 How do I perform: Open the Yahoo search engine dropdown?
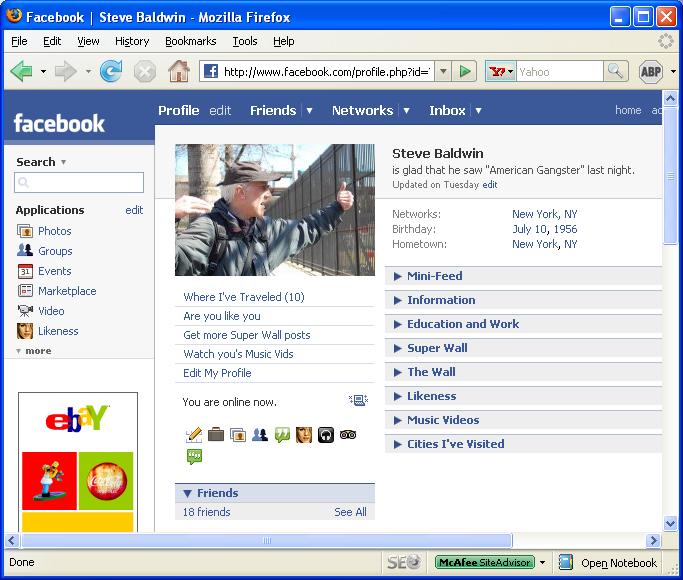click(511, 71)
